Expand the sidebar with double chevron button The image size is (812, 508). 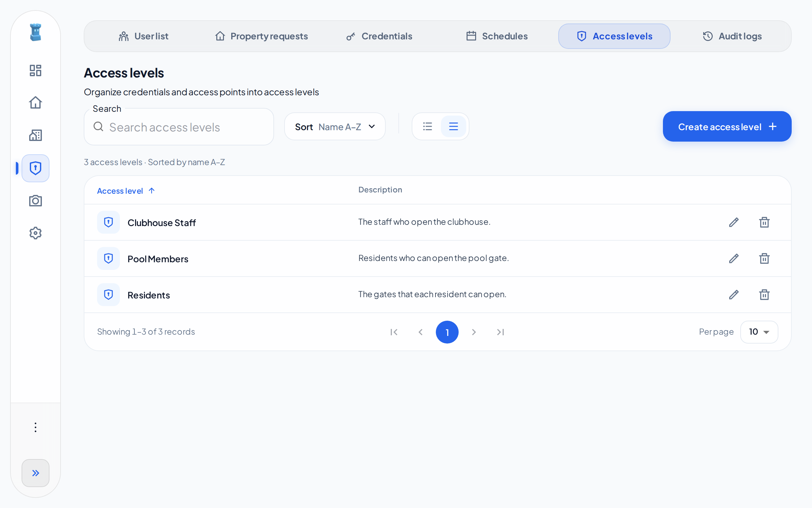pyautogui.click(x=36, y=473)
